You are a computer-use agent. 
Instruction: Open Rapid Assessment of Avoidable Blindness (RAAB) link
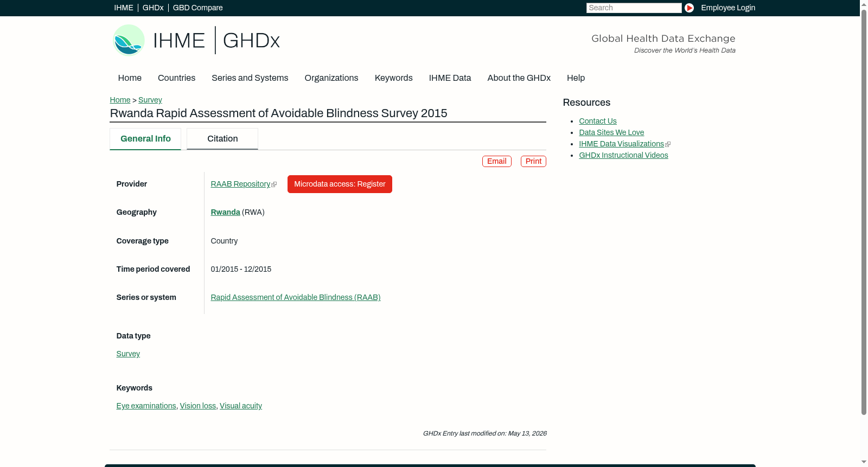[x=296, y=297]
